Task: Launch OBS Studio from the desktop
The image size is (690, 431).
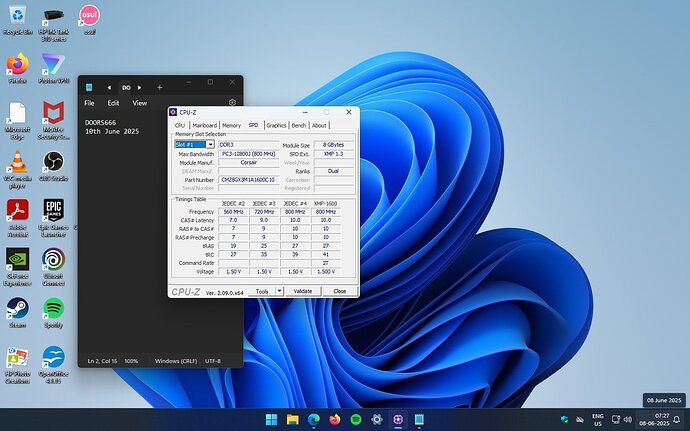Action: pyautogui.click(x=54, y=166)
